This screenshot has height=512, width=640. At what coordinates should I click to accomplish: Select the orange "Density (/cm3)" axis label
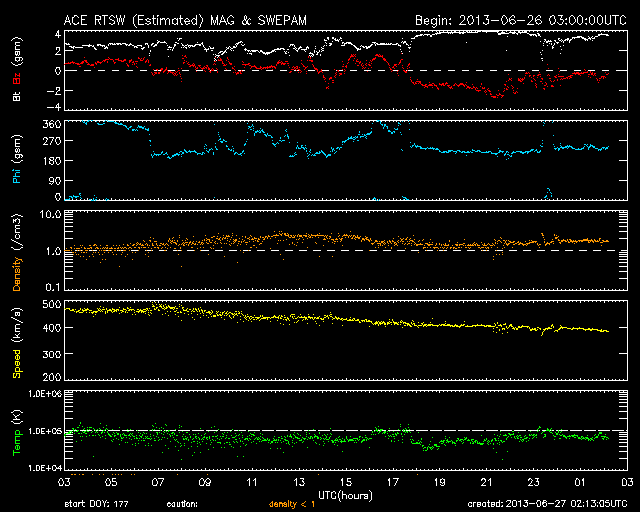[17, 253]
